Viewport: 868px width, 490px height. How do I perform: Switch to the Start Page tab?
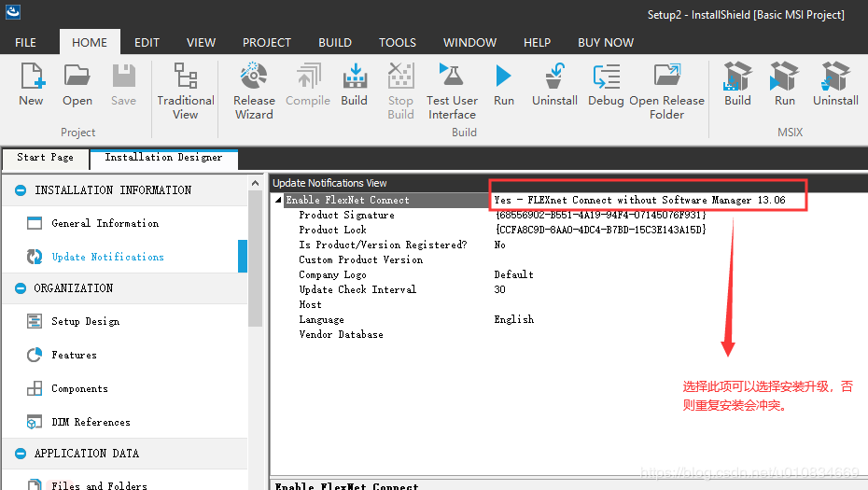pyautogui.click(x=46, y=158)
